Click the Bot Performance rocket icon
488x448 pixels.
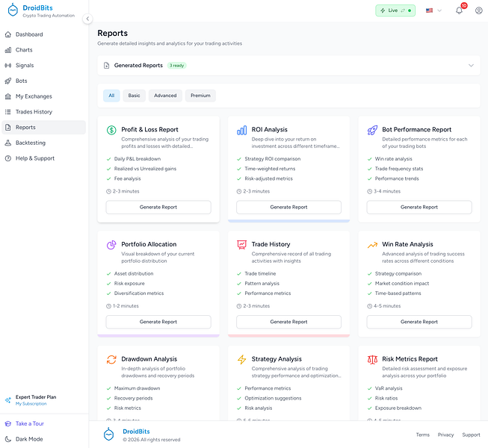[372, 130]
